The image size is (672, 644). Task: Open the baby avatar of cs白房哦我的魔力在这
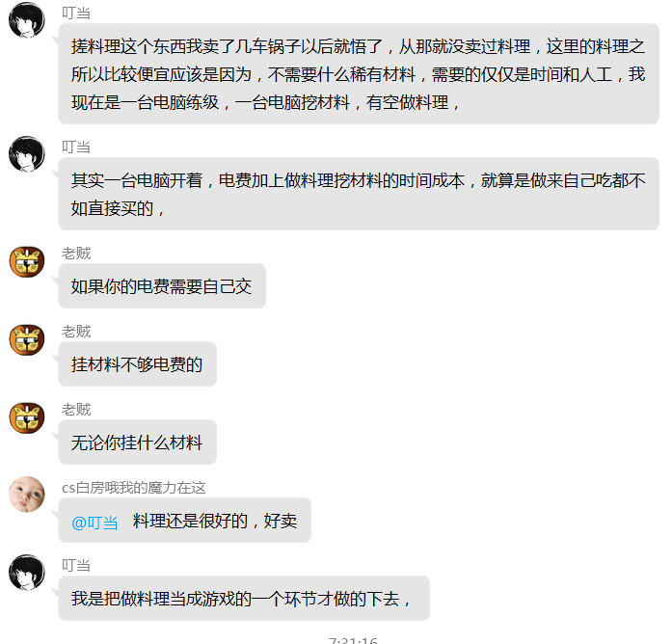(x=27, y=495)
